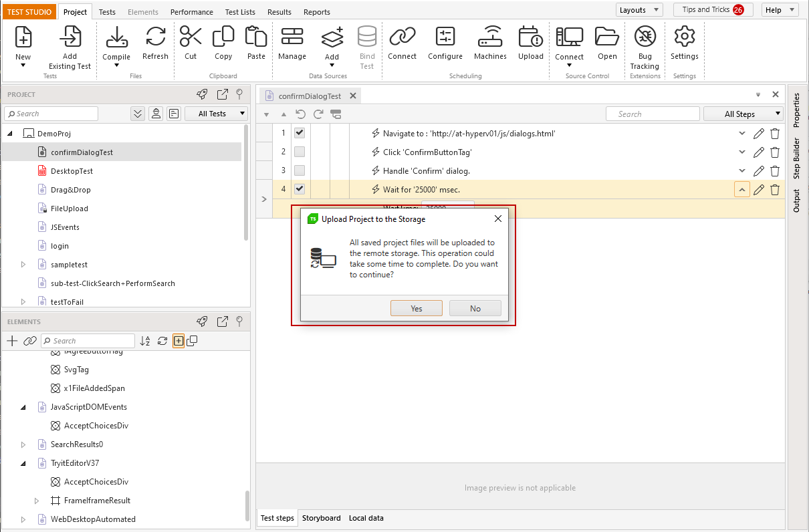The width and height of the screenshot is (809, 532).
Task: Click Source Control Open folder icon
Action: click(x=607, y=37)
